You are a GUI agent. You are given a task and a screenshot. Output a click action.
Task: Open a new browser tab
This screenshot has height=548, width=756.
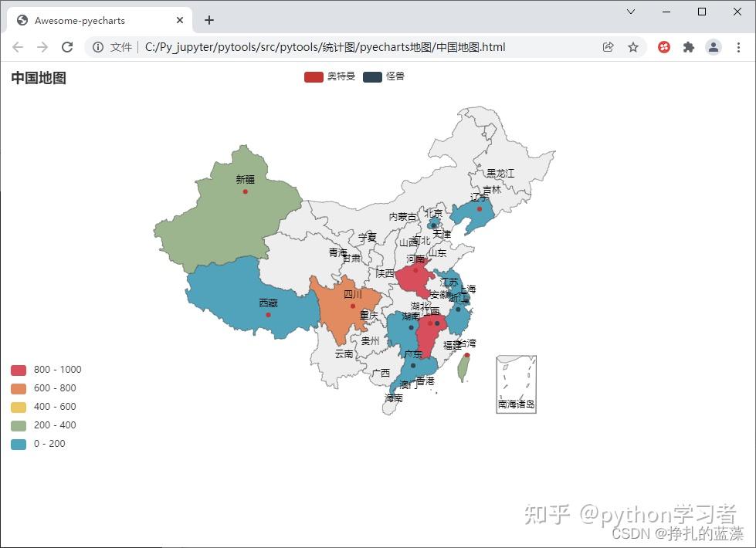[x=208, y=20]
